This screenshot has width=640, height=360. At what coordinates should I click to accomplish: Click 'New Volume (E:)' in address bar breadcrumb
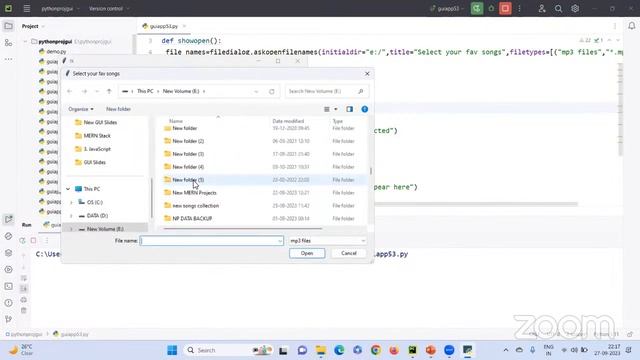click(x=181, y=91)
